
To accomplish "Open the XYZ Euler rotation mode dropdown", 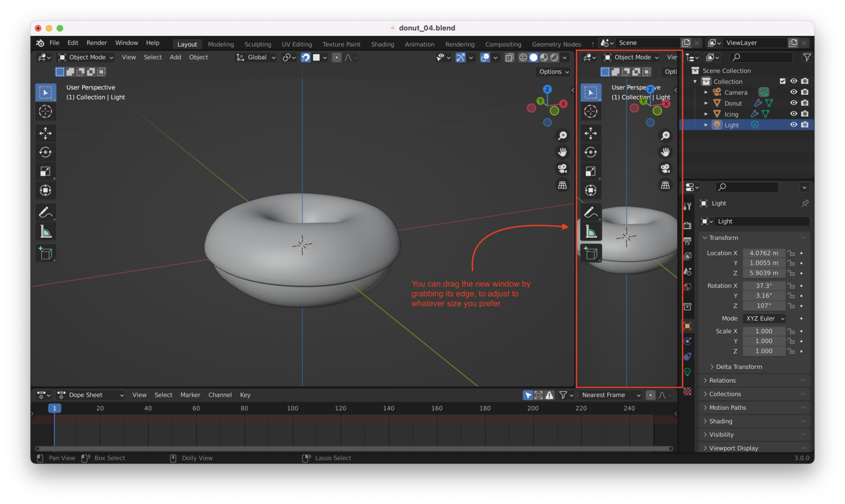I will (x=765, y=318).
